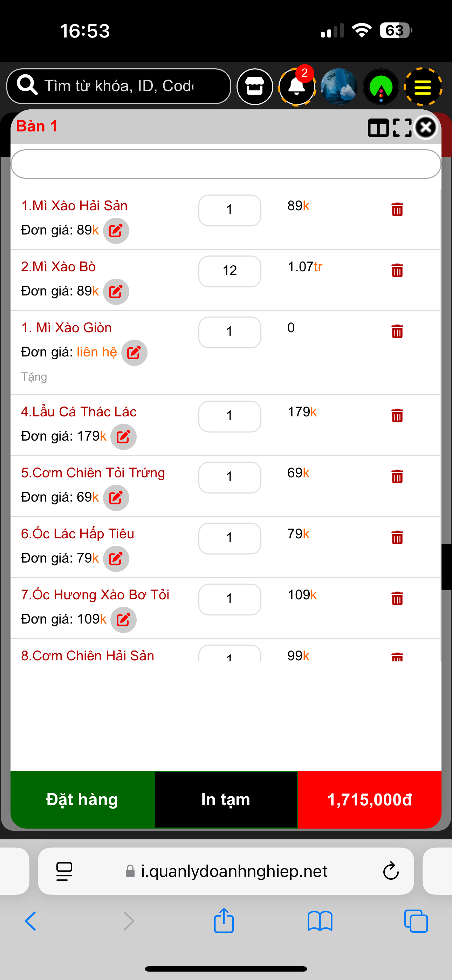The image size is (452, 980).
Task: Edit unit price of Mì Xào Bò
Action: pos(116,292)
